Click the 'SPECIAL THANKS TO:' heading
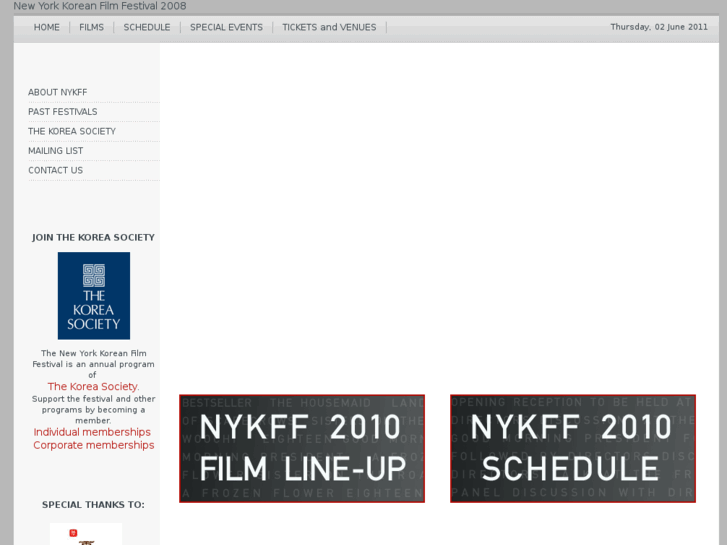 tap(93, 505)
